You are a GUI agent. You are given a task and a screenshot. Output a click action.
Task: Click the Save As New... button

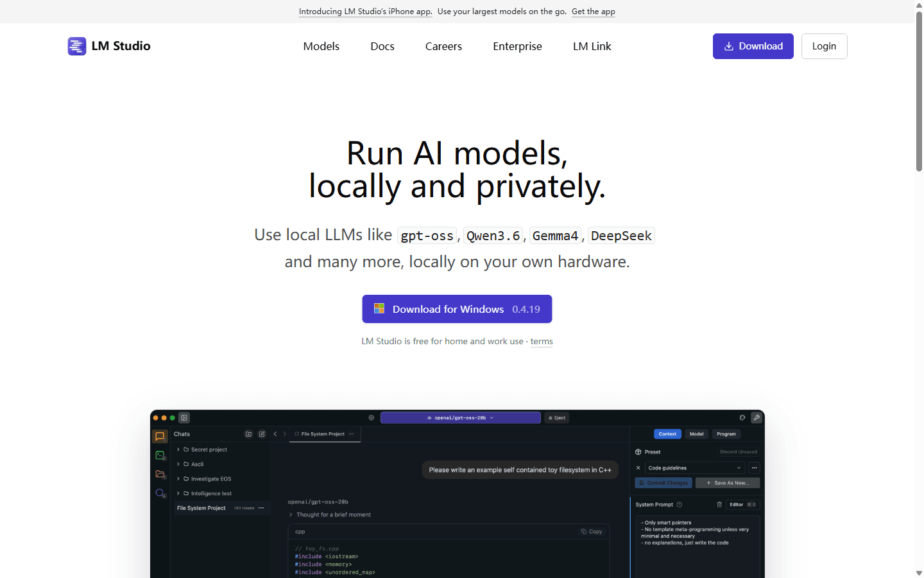(x=728, y=483)
